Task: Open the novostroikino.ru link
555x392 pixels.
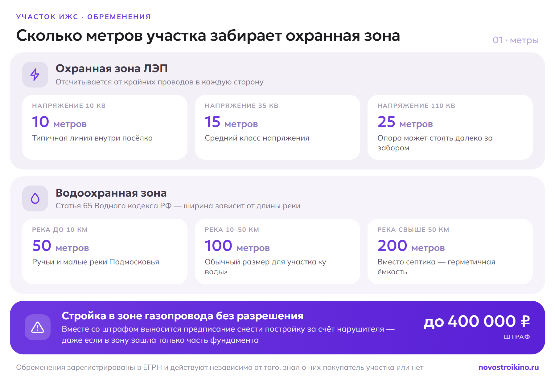Action: pos(508,367)
